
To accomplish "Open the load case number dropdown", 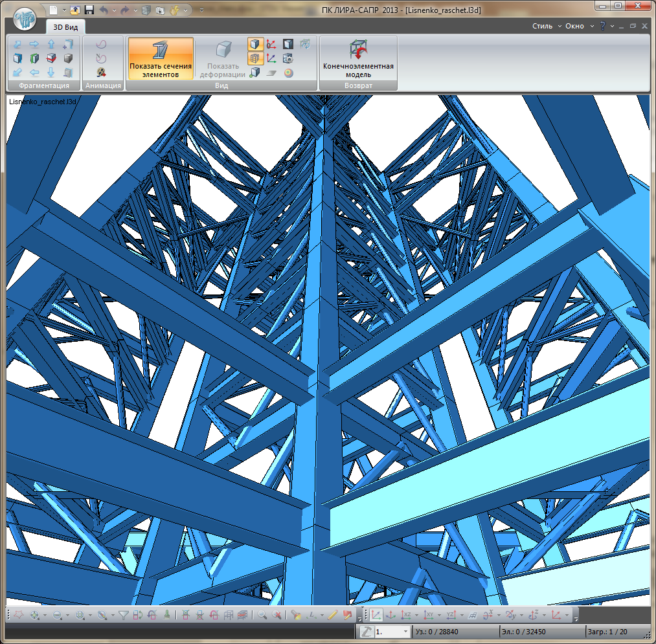I will click(405, 631).
